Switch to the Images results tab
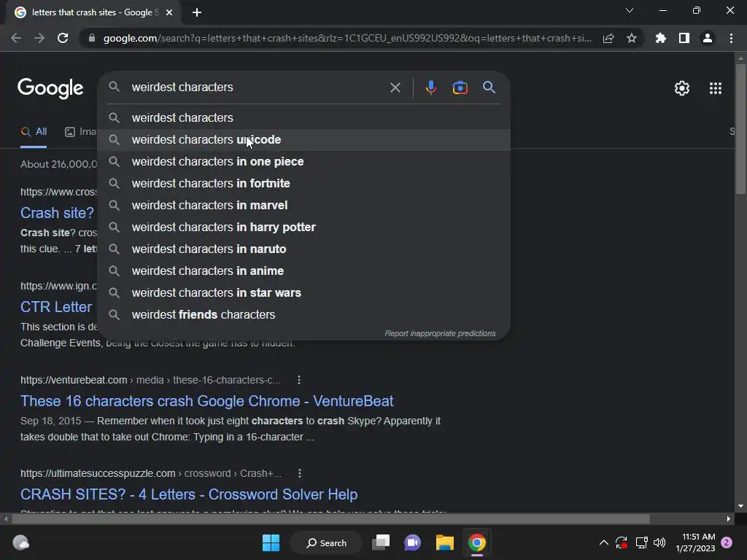The width and height of the screenshot is (747, 560). pyautogui.click(x=80, y=132)
